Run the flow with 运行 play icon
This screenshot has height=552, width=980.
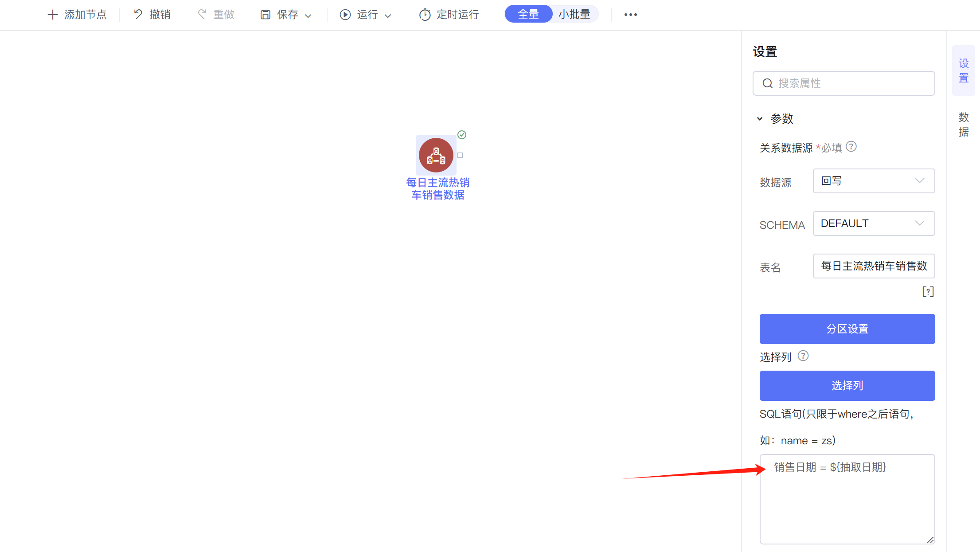pyautogui.click(x=345, y=15)
